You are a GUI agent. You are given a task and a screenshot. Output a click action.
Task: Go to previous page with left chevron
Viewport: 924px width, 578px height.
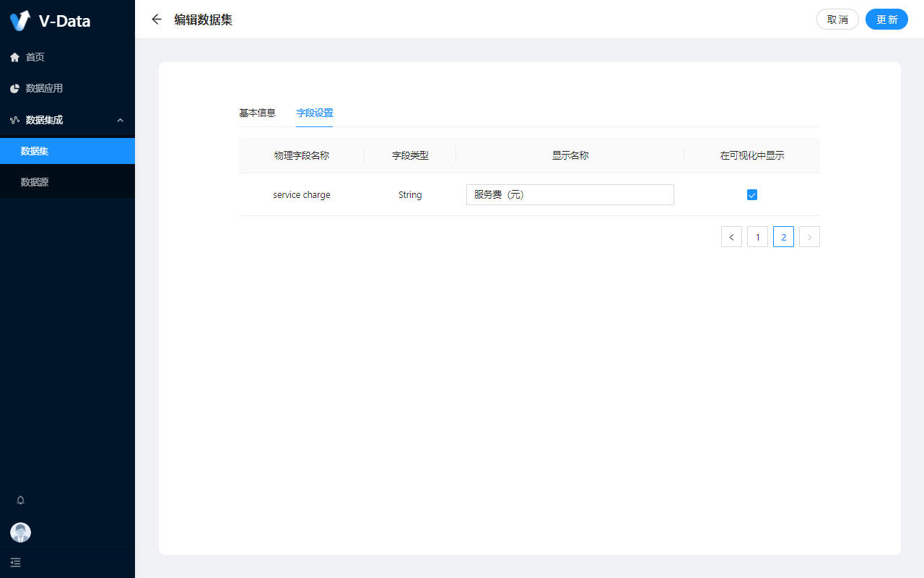point(731,237)
